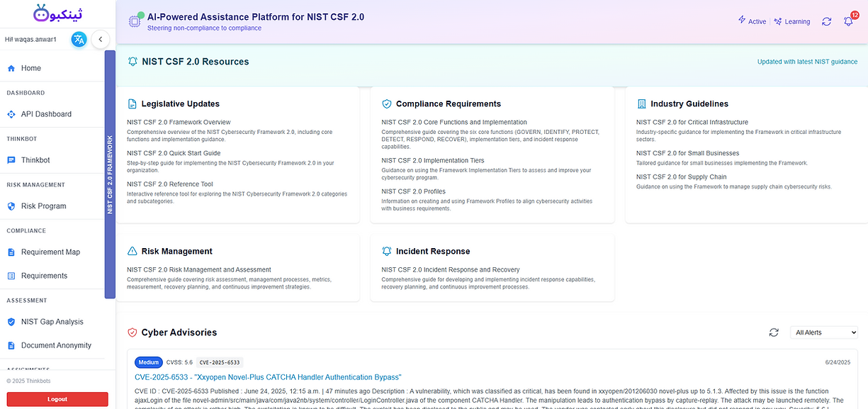
Task: Open NIST CSF 2.0 for Critical Infrastructure
Action: pyautogui.click(x=692, y=122)
